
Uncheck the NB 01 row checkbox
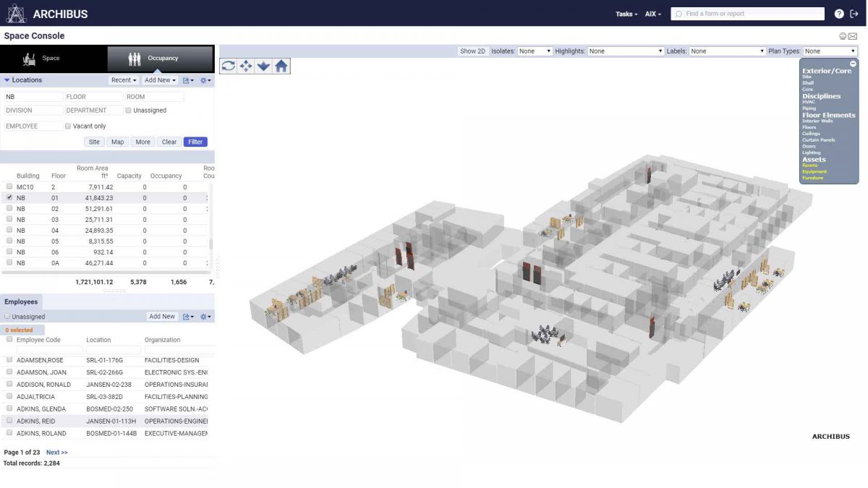tap(9, 197)
